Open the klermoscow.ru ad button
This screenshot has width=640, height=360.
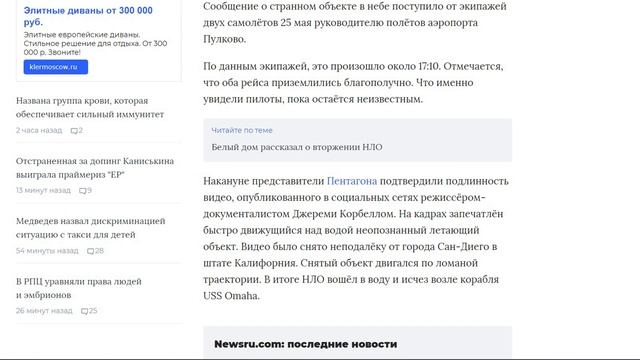tap(56, 67)
